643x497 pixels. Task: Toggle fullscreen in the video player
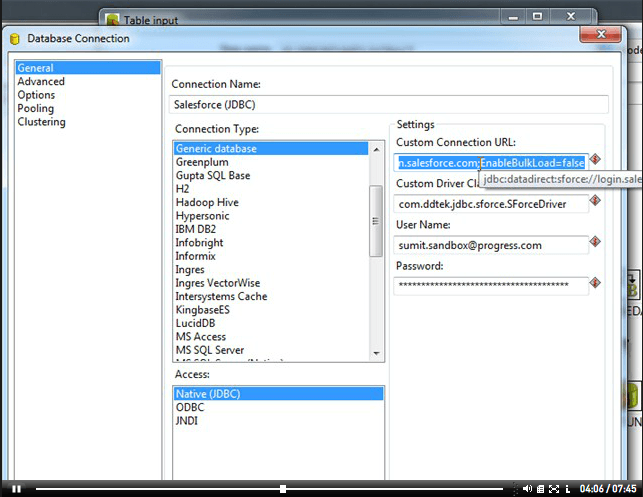555,488
